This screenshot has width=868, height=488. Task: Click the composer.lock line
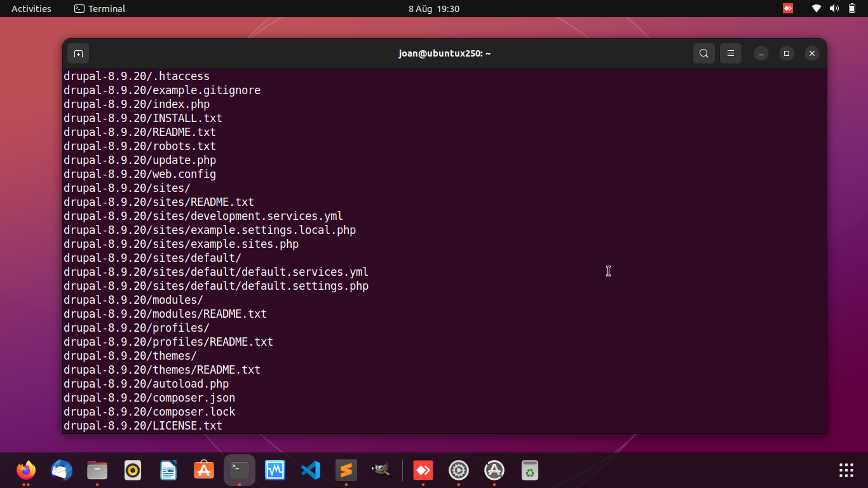pyautogui.click(x=149, y=412)
